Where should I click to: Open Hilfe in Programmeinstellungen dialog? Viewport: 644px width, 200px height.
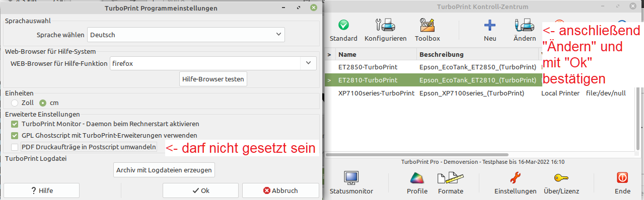click(42, 190)
